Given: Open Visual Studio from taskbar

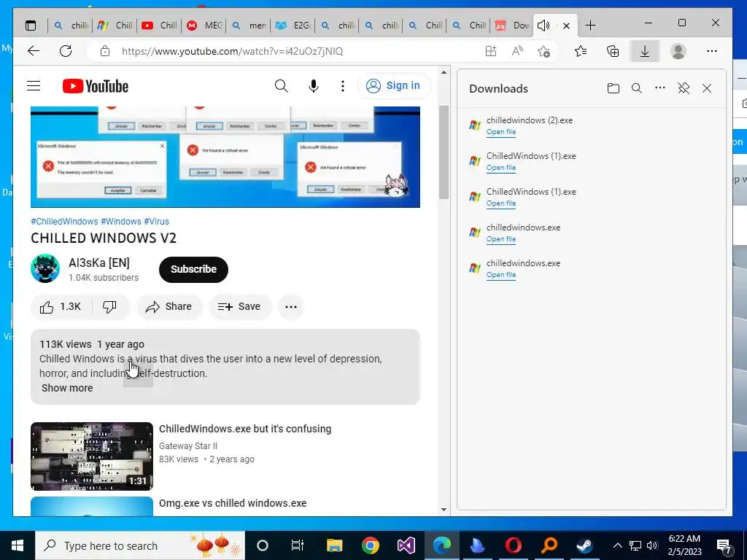Looking at the screenshot, I should click(406, 545).
